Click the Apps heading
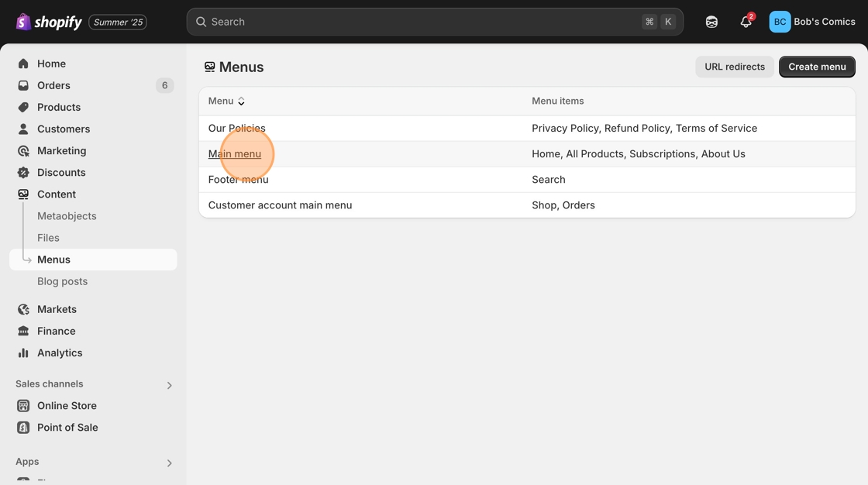The image size is (868, 485). (27, 462)
